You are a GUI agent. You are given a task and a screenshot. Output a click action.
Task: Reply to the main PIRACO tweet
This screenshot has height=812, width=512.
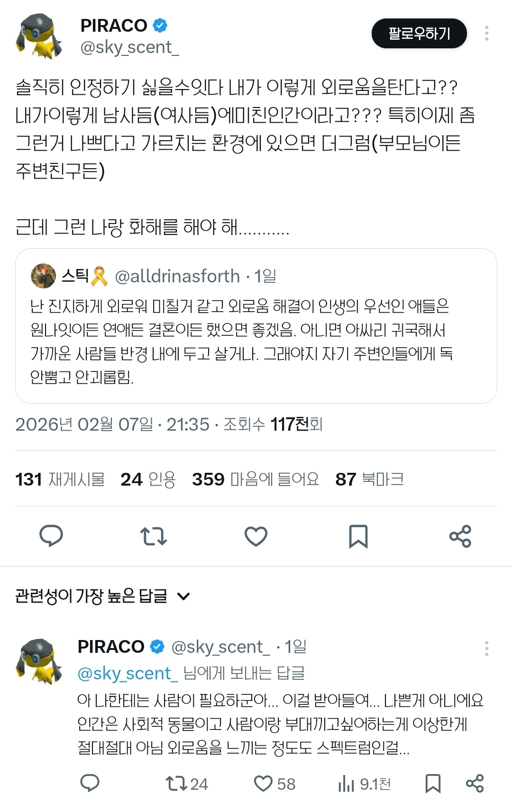pos(51,536)
